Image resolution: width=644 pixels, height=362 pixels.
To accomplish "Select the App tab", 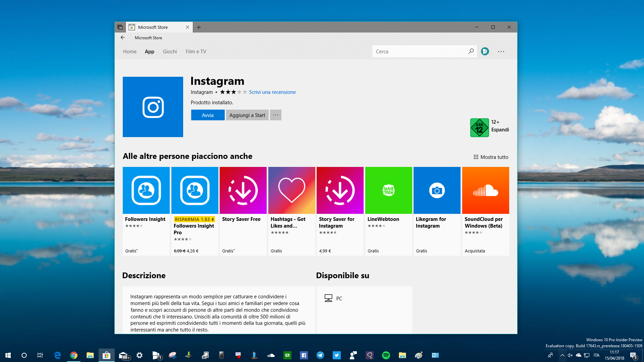I will click(x=150, y=51).
